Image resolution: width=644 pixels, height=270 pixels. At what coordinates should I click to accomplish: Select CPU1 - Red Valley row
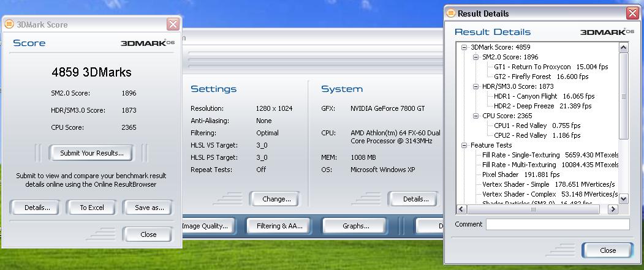coord(537,126)
